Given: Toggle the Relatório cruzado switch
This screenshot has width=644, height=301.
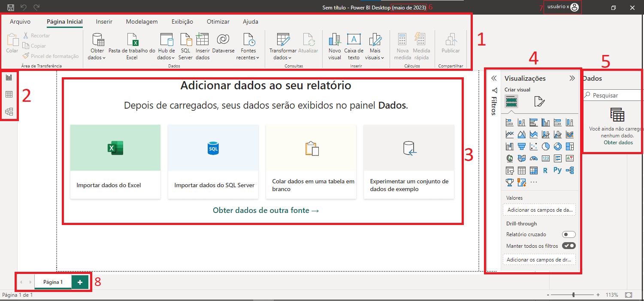Looking at the screenshot, I should coord(569,234).
